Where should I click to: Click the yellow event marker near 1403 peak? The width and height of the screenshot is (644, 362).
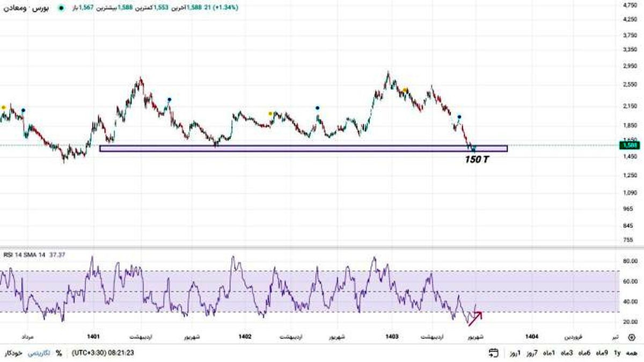coord(405,90)
